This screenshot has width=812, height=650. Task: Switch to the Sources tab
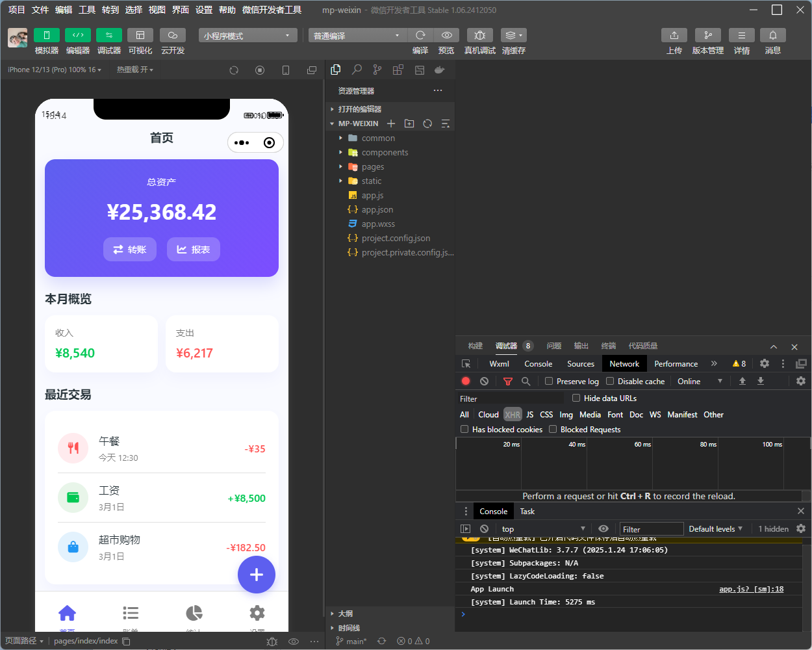tap(580, 364)
